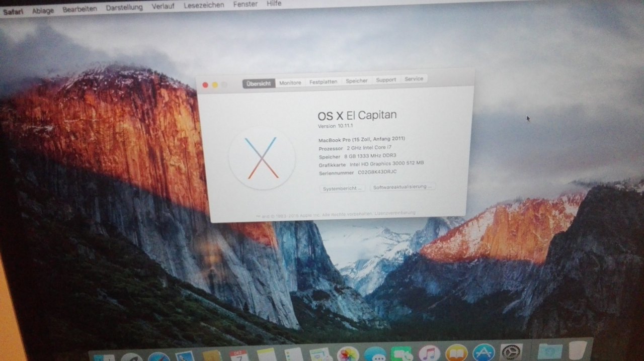Click the OS X El Capitan logo

click(262, 158)
